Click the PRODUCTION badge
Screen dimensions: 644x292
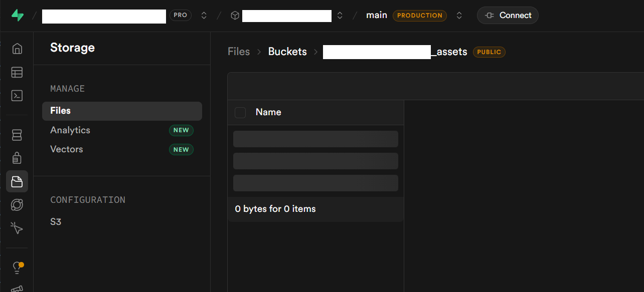coord(420,16)
